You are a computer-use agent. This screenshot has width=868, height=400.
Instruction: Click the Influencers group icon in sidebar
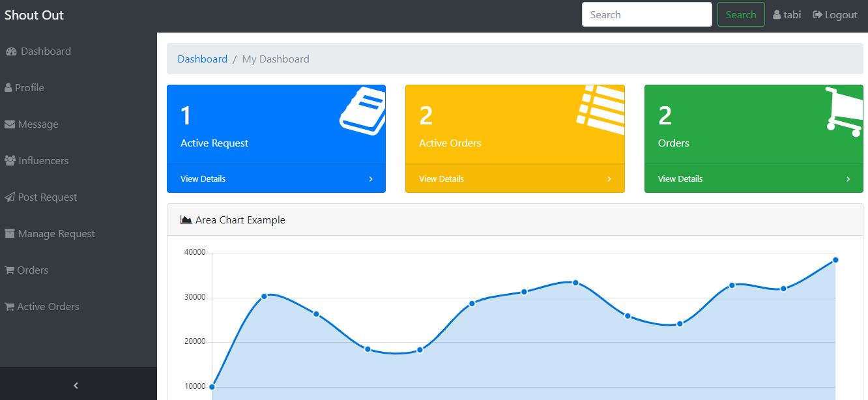pos(10,161)
